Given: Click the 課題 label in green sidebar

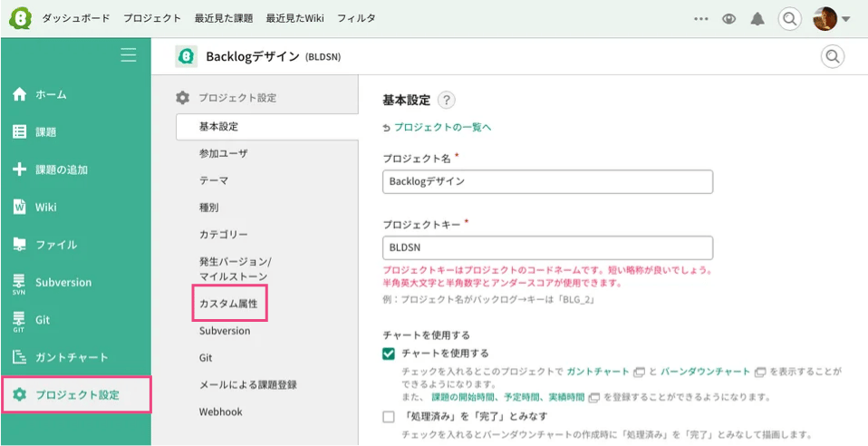Looking at the screenshot, I should tap(46, 131).
